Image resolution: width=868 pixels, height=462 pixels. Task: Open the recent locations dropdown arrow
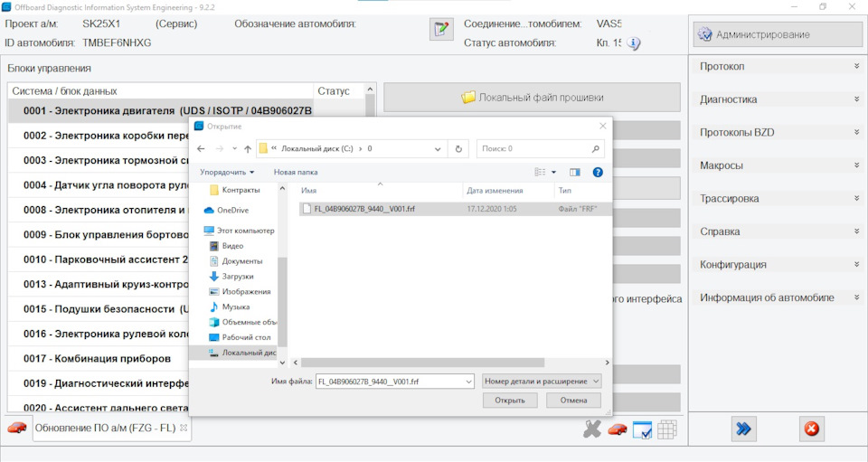pos(234,149)
